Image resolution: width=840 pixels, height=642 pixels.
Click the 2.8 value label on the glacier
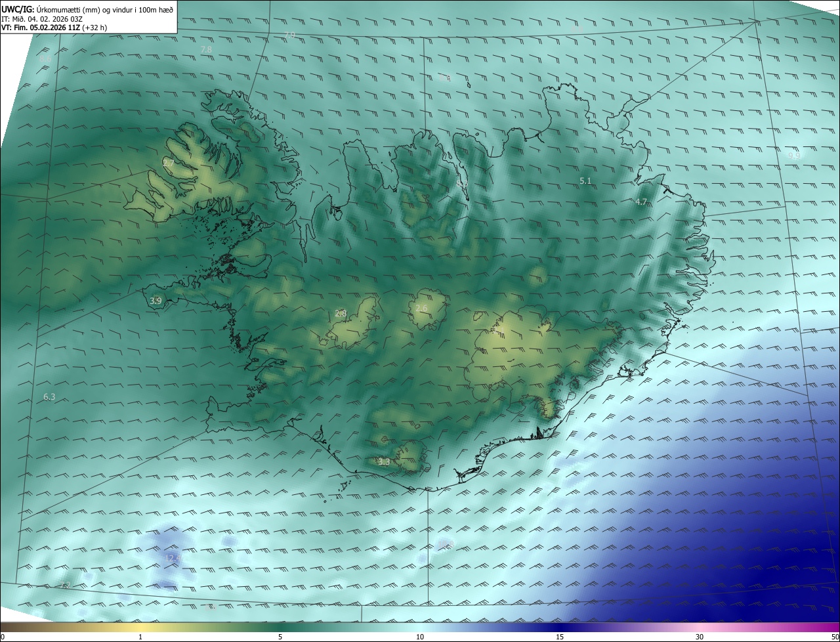341,314
